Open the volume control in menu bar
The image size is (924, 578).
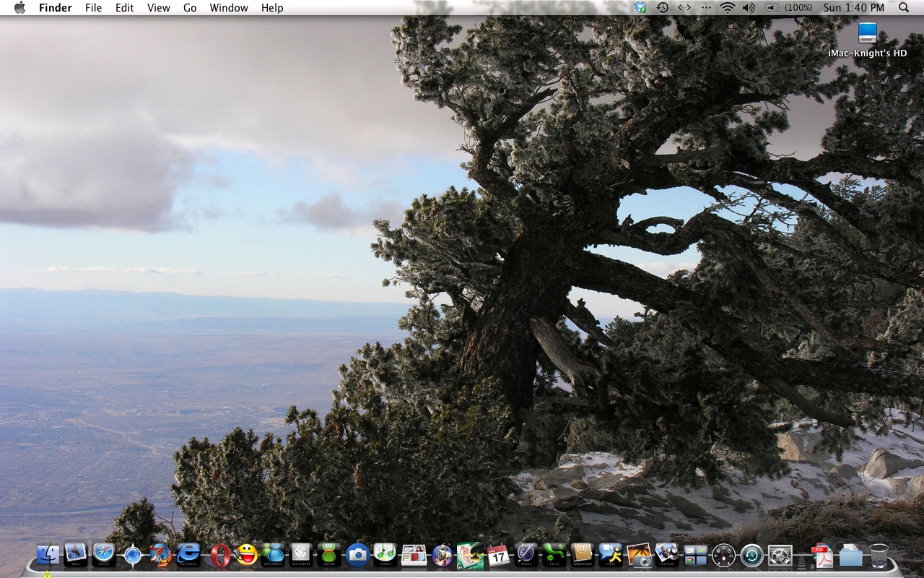tap(749, 7)
